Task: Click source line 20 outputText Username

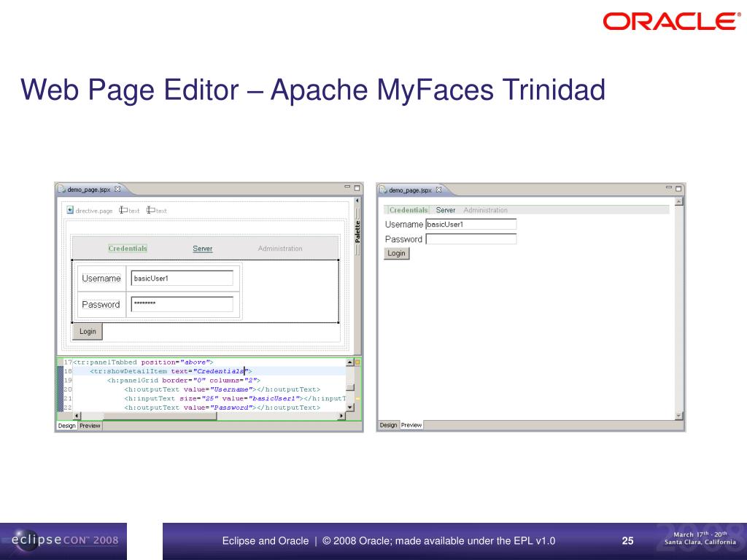Action: pyautogui.click(x=222, y=389)
